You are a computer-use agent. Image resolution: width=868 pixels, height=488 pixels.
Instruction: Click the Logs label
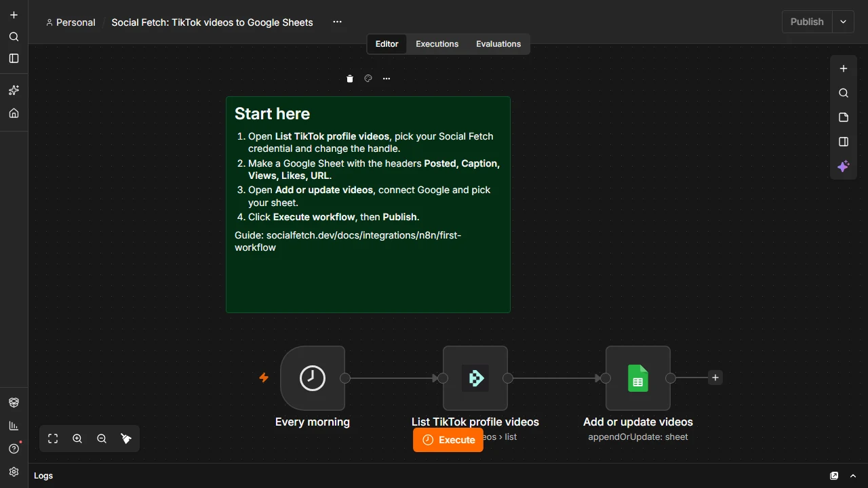43,476
